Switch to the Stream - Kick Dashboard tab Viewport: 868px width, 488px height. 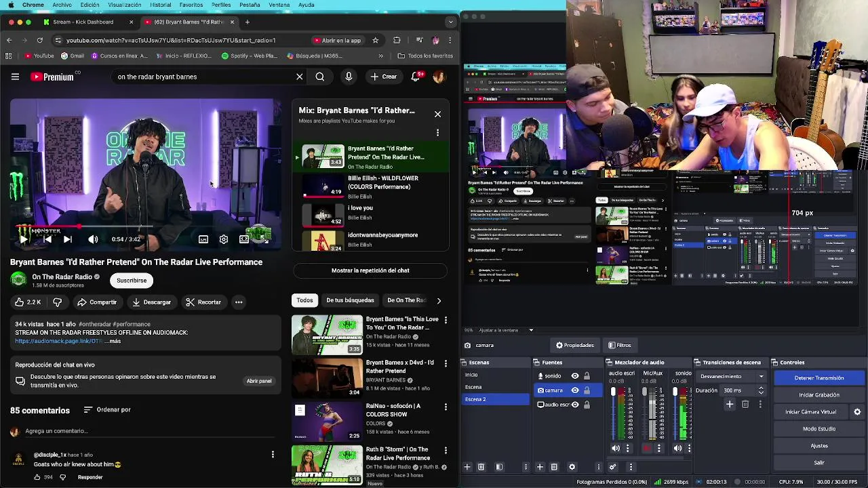pos(87,22)
